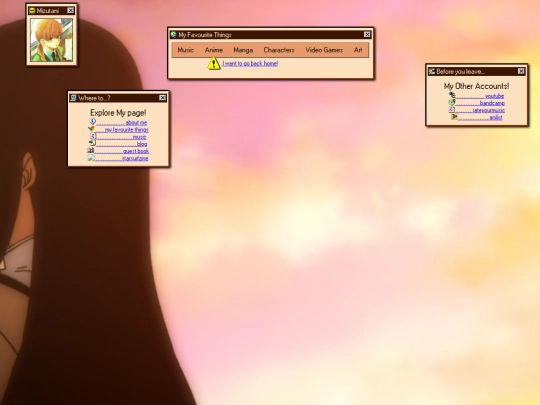Visit the 'bandcamp' account link
The height and width of the screenshot is (405, 540).
480,103
